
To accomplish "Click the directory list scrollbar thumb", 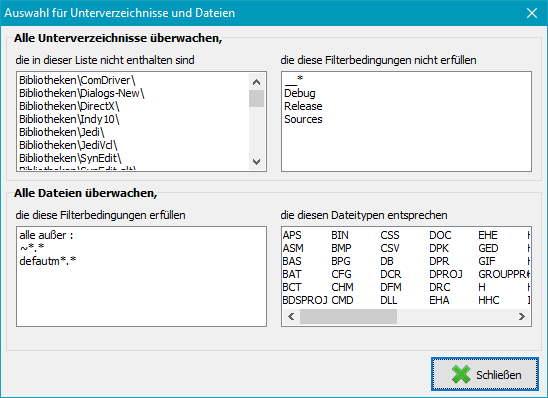I will pyautogui.click(x=257, y=99).
